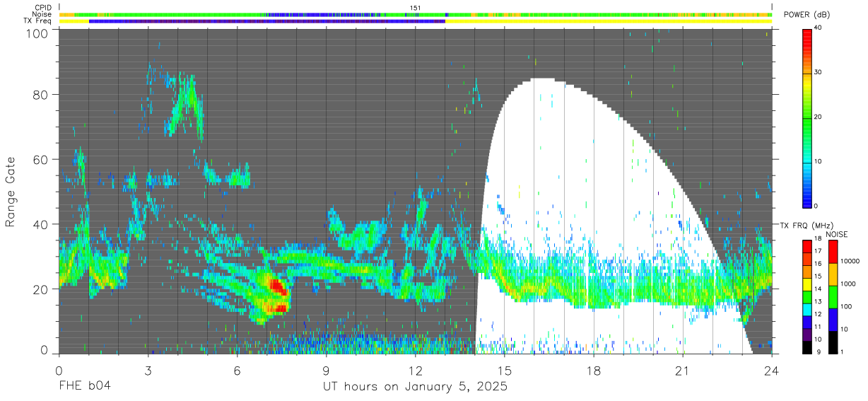Click the blue 10-100 NOISE swatch
Viewport: 868px width, 401px height.
point(833,320)
